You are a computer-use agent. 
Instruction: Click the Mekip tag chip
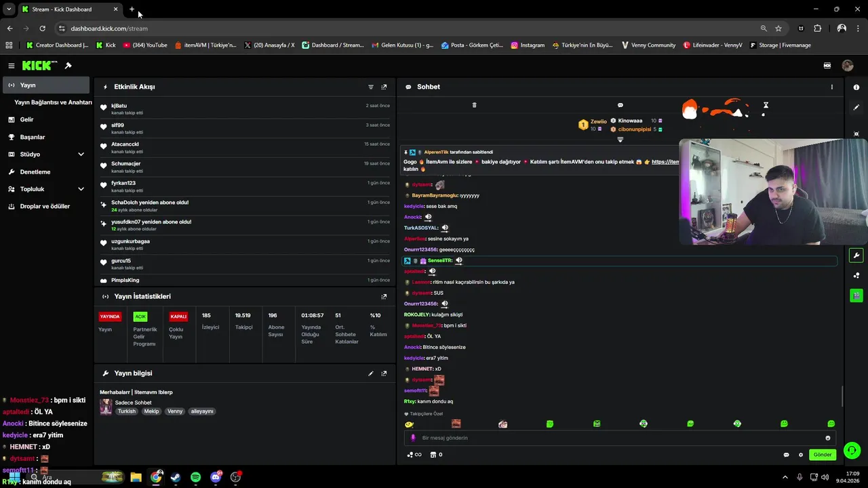tap(151, 411)
